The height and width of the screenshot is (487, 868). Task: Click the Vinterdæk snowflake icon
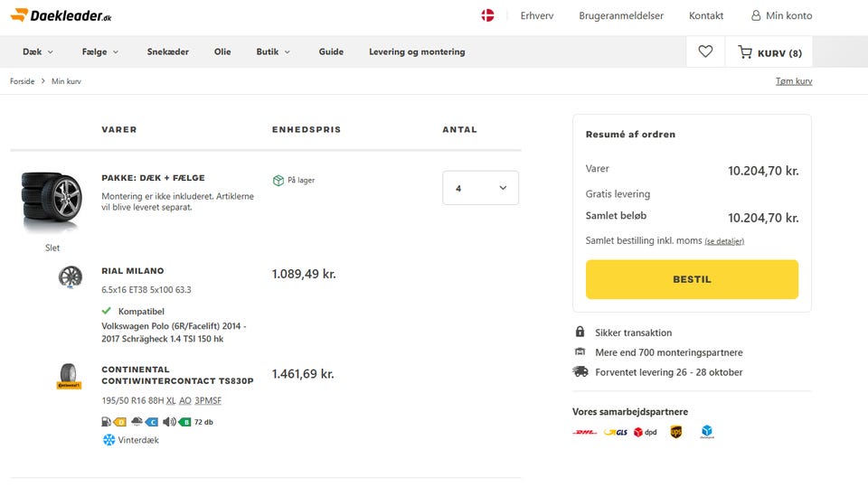pos(109,440)
